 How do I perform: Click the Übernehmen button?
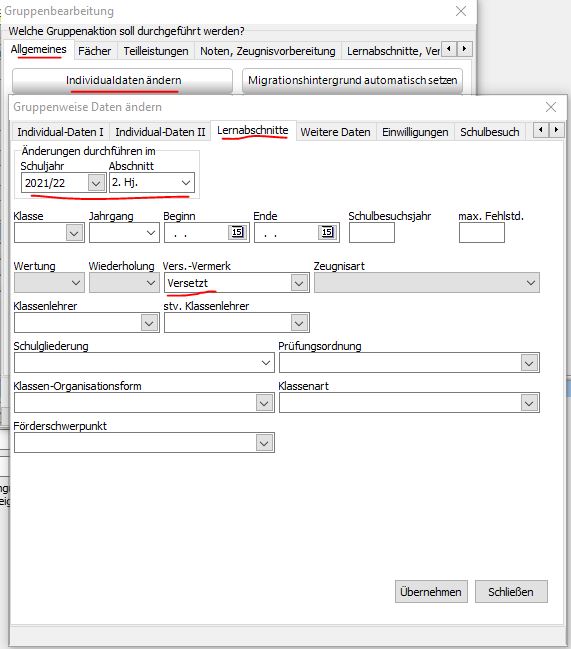point(431,592)
